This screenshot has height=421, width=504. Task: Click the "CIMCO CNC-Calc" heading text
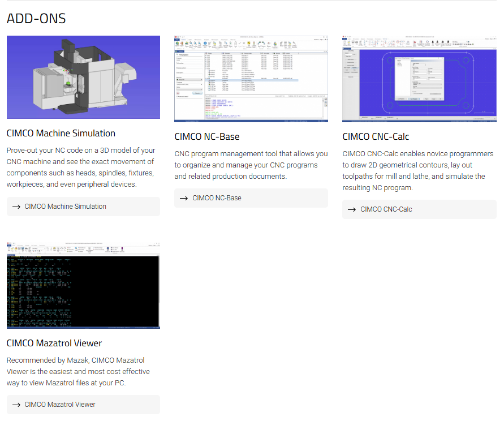tap(376, 137)
